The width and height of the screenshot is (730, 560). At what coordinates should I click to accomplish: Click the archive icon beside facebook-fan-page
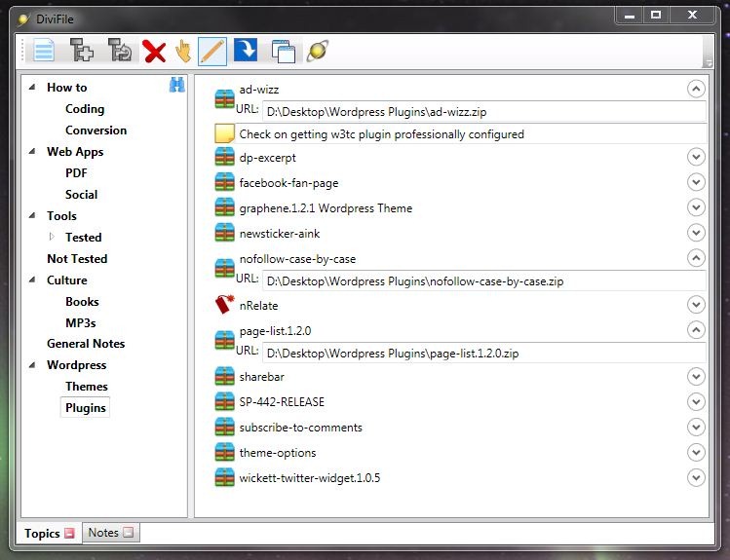pyautogui.click(x=225, y=182)
